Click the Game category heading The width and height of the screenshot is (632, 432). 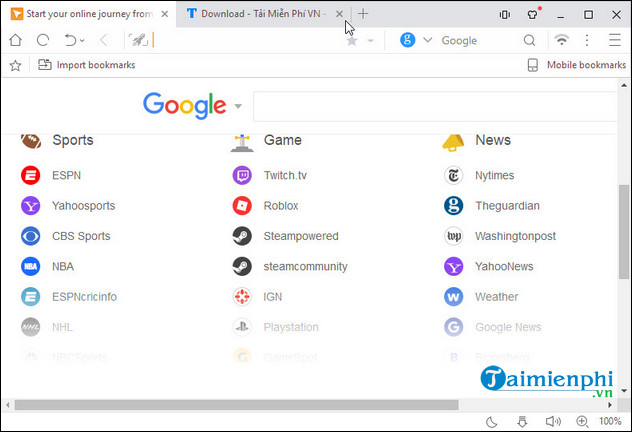[283, 140]
